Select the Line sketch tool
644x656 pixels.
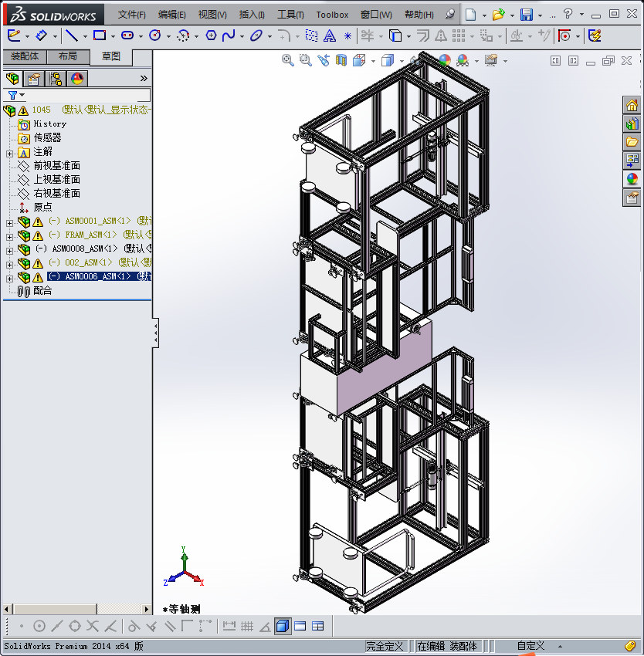(72, 36)
